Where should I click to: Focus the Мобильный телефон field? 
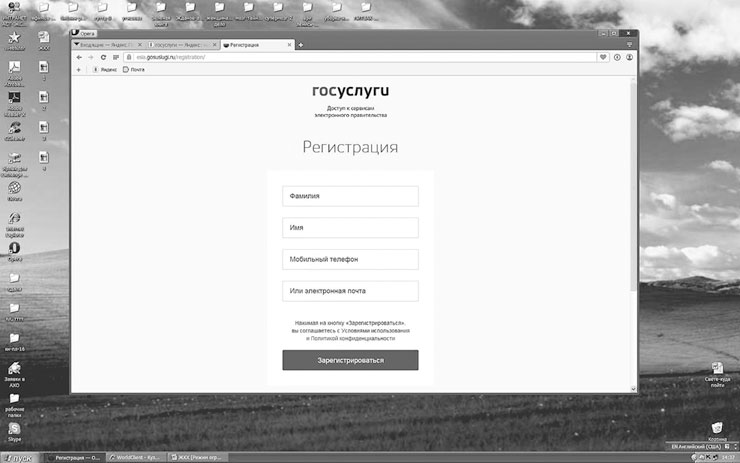(x=350, y=259)
